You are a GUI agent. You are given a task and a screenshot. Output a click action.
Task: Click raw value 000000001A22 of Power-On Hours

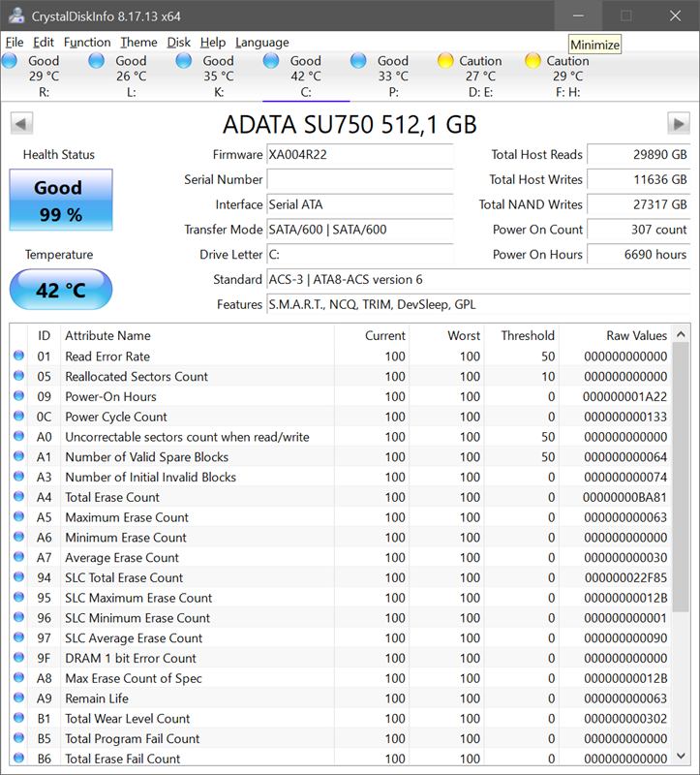[624, 396]
